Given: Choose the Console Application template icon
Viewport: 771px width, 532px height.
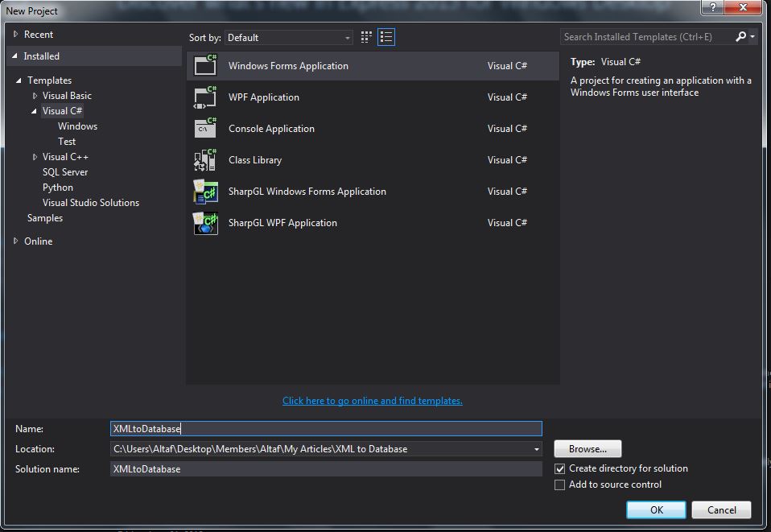Looking at the screenshot, I should (x=204, y=128).
